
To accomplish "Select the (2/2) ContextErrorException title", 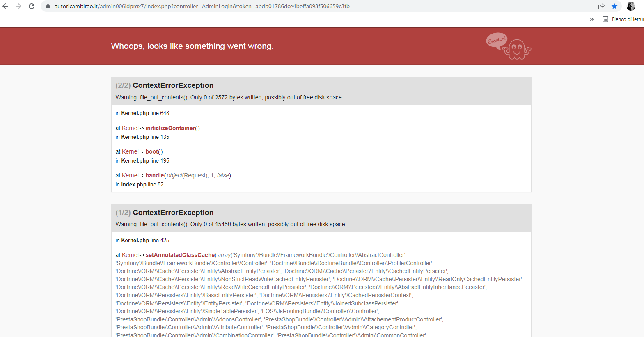I will pyautogui.click(x=165, y=85).
